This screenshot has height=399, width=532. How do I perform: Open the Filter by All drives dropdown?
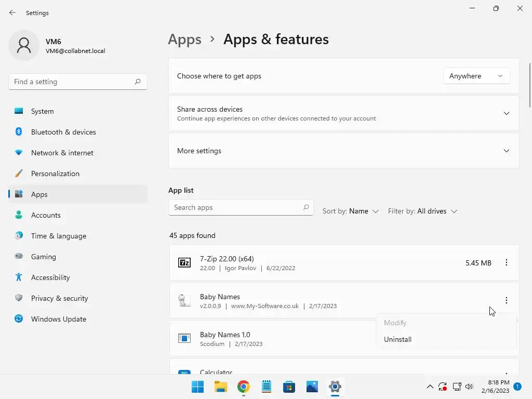(422, 211)
